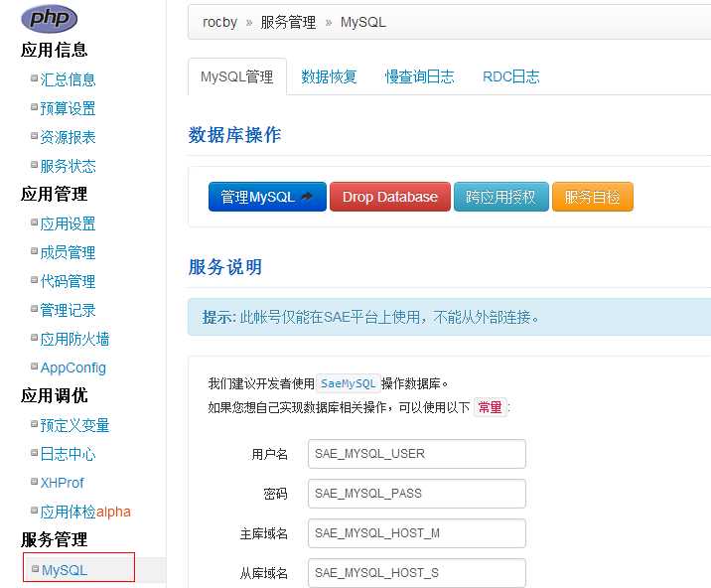Click 服务管理 breadcrumb

(x=288, y=22)
